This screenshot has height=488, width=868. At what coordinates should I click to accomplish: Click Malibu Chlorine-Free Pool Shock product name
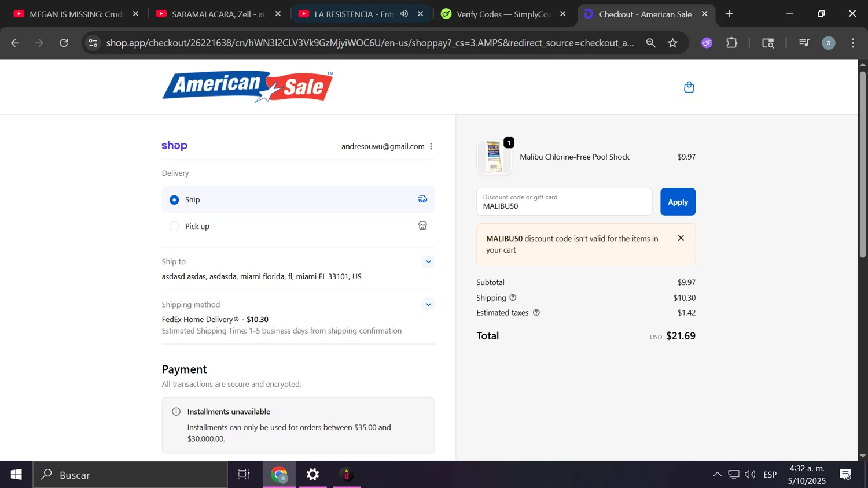575,157
